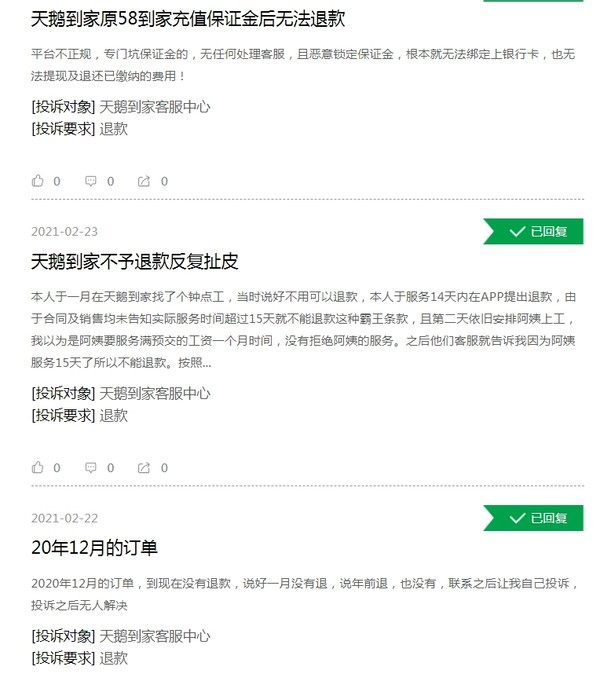The height and width of the screenshot is (700, 600).
Task: Share the 充值保证金后无法退款 complaint
Action: [x=144, y=181]
